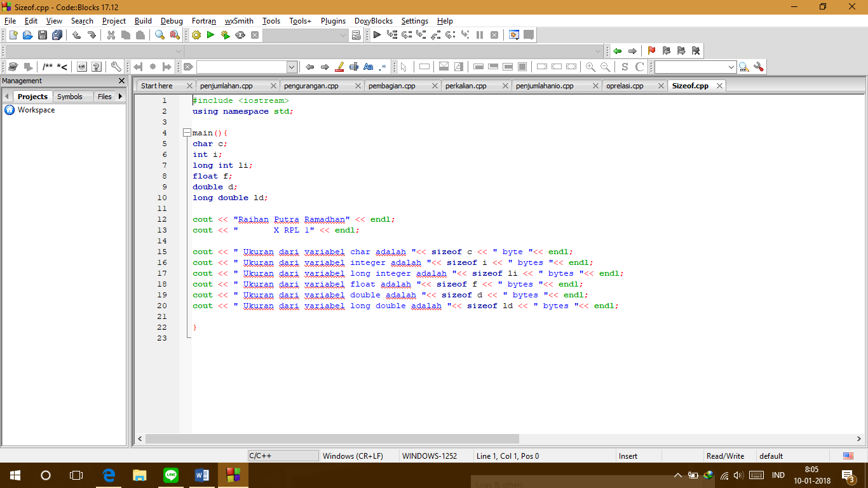Close the oprelasi.cpp tab

[661, 85]
